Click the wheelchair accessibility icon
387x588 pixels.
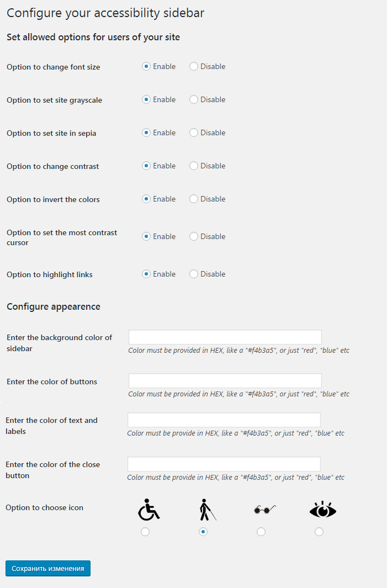point(149,510)
